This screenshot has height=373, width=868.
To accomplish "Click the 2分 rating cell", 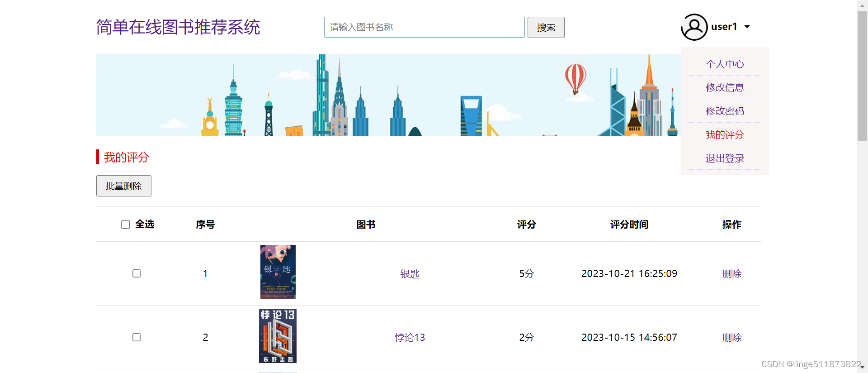I will pos(527,337).
